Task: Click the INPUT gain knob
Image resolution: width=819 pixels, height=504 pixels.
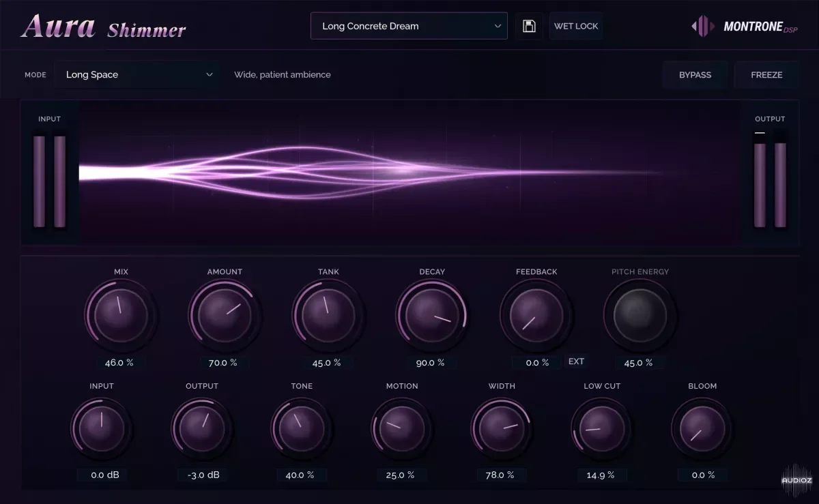Action: coord(101,428)
